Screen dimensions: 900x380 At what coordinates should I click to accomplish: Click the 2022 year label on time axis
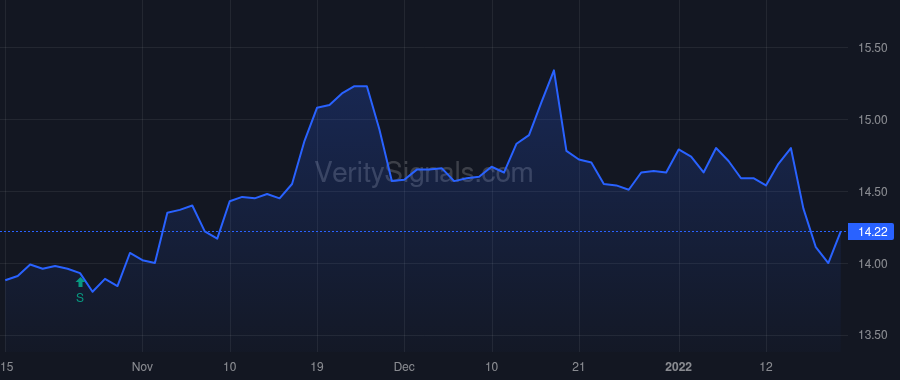pos(679,366)
